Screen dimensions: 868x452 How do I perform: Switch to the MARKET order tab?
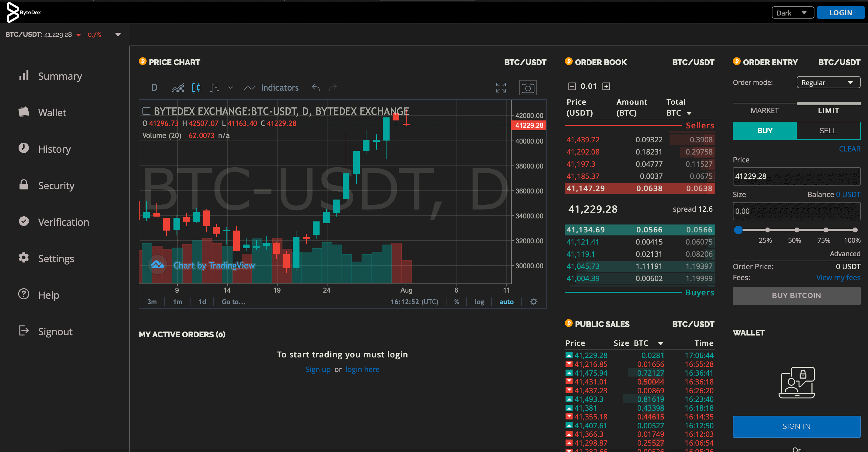[764, 110]
